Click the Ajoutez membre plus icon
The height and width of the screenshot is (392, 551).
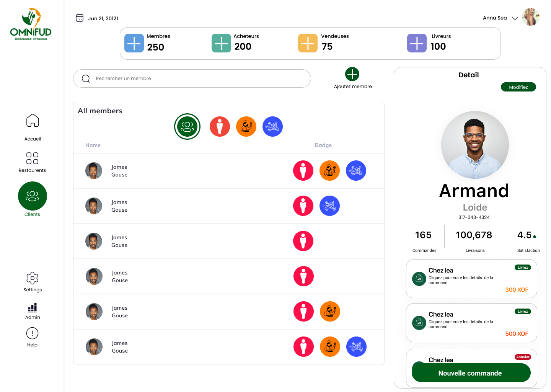352,74
